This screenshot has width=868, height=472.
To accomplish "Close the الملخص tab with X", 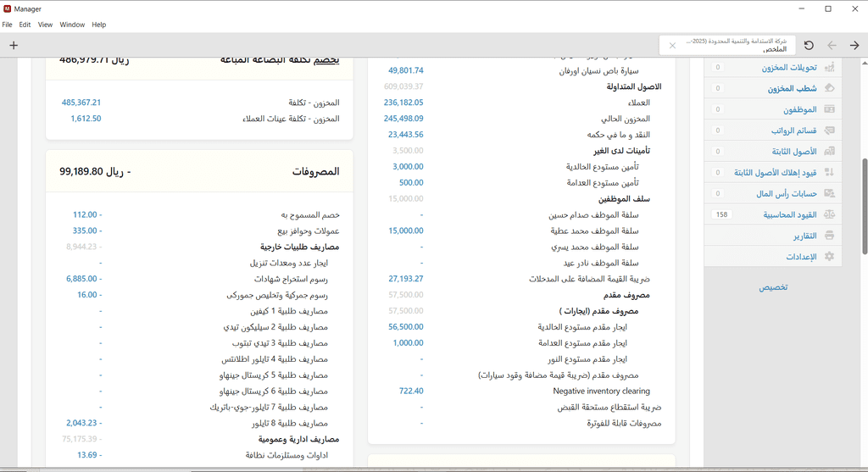I will [672, 46].
